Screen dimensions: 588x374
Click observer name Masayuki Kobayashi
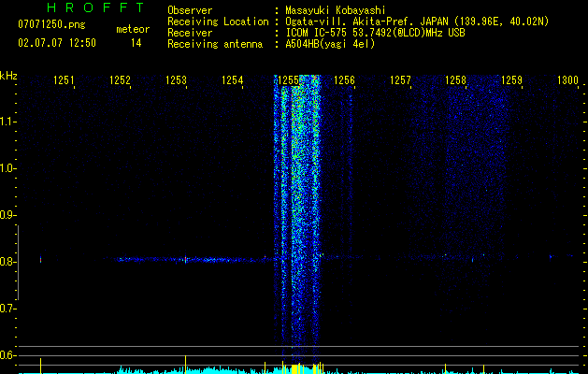point(336,11)
